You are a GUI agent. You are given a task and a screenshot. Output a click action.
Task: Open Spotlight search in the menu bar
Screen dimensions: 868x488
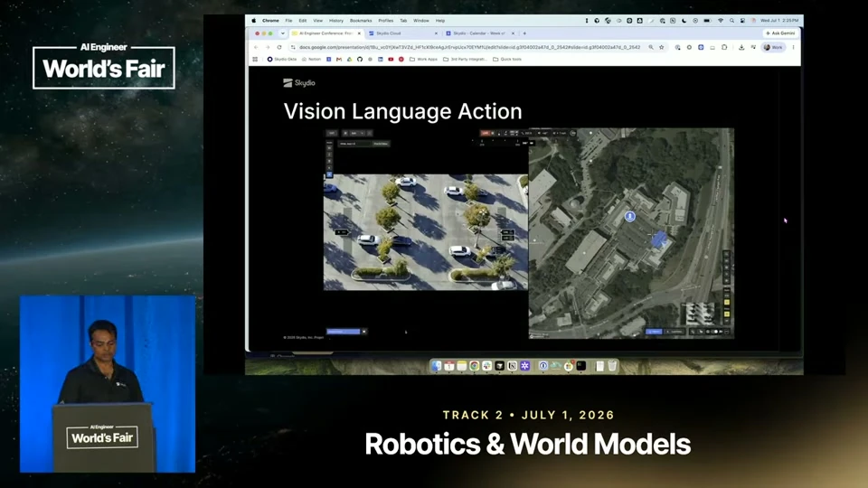[x=731, y=21]
